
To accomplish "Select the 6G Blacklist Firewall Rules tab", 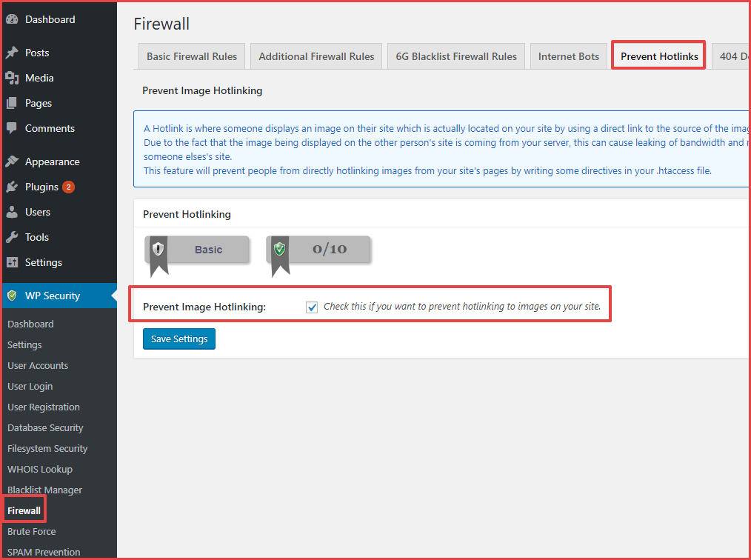I will [x=455, y=56].
